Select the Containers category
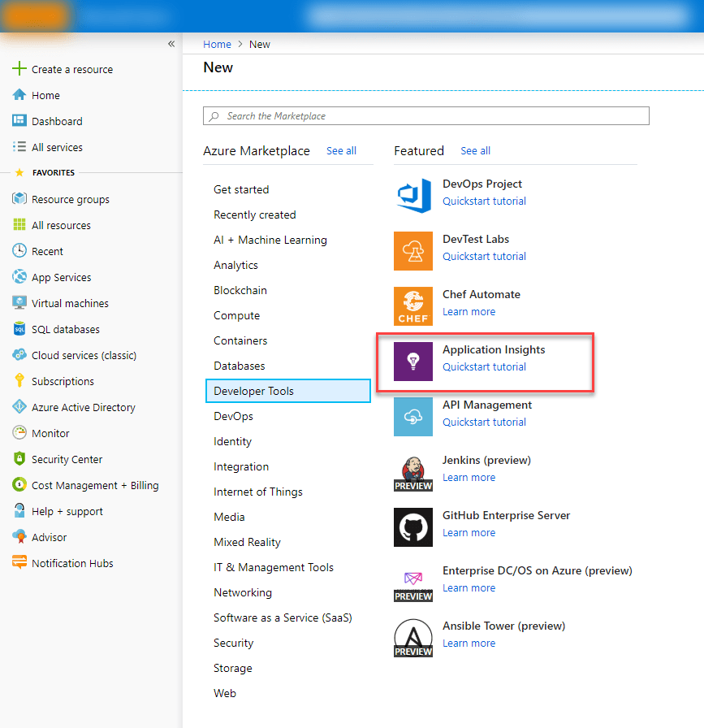Screen dimensions: 704x728 [240, 340]
